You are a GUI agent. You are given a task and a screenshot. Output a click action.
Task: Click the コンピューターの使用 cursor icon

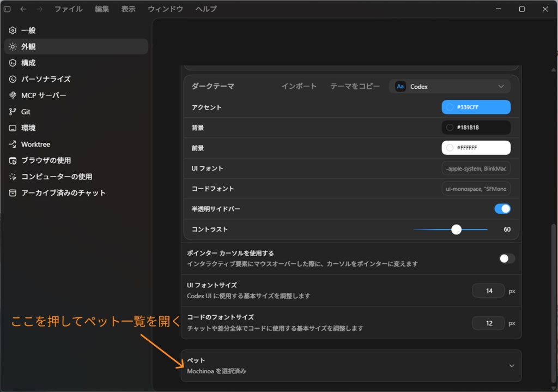tap(13, 177)
